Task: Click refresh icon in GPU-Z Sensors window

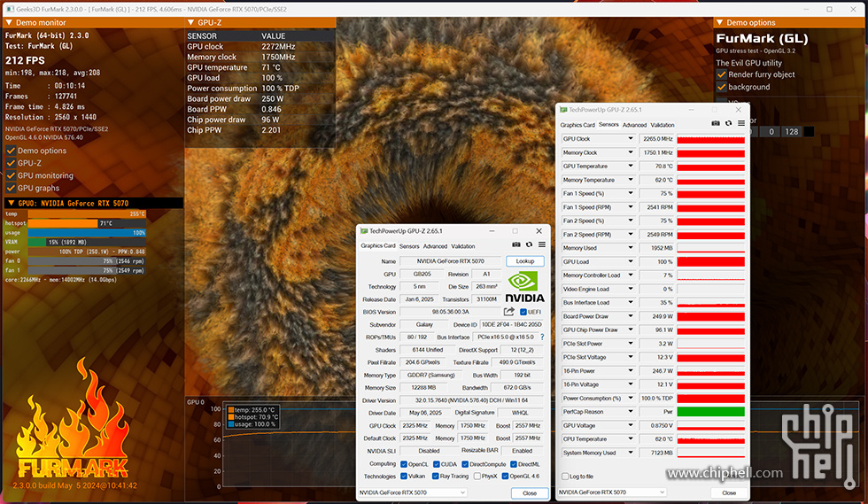Action: point(728,123)
